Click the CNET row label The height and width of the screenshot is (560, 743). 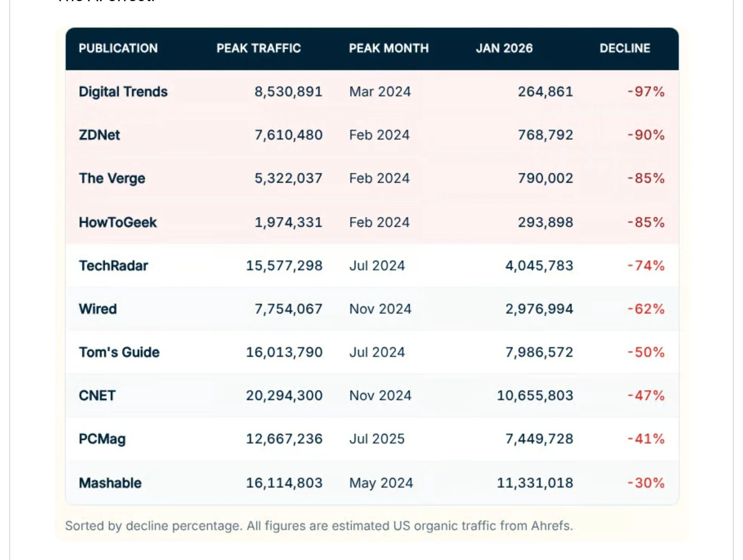(x=97, y=395)
